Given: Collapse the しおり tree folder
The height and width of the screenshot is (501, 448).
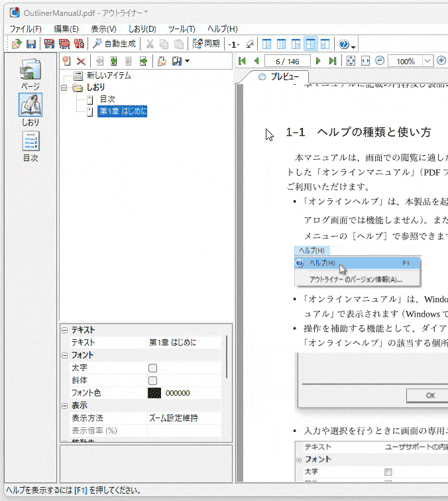Looking at the screenshot, I should [64, 87].
